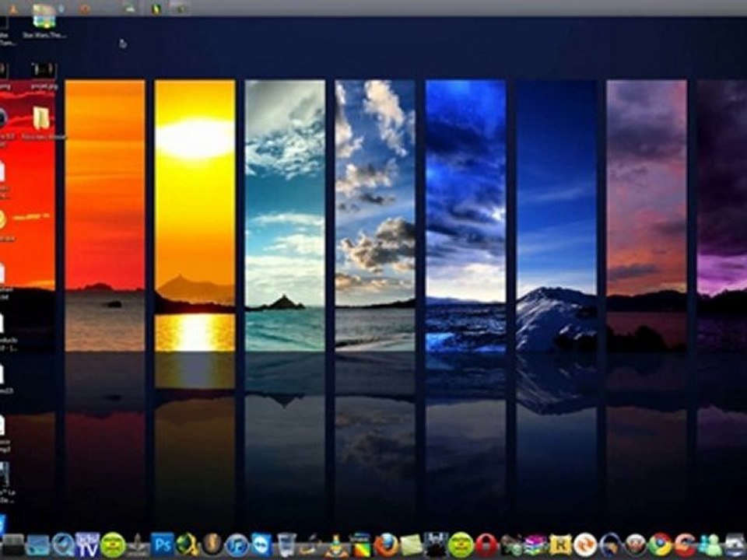Open the printer icon in dock

click(735, 546)
